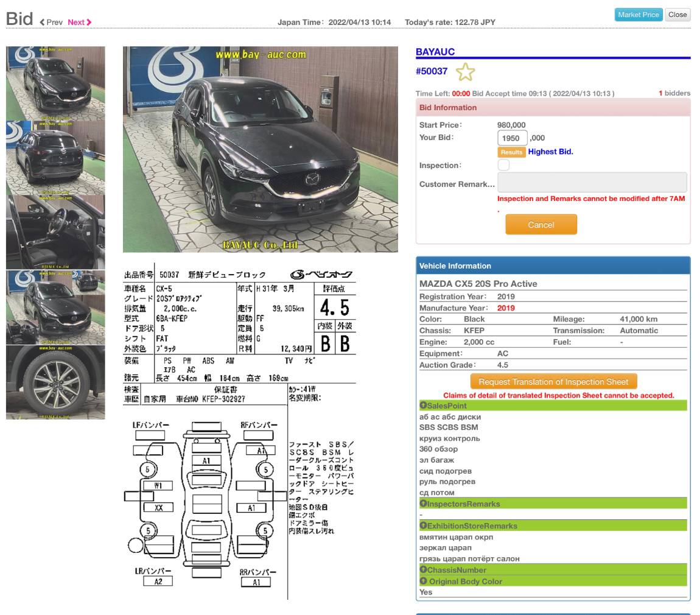Image resolution: width=700 pixels, height=615 pixels.
Task: Click Today's rate 122.78 JPY text
Action: pyautogui.click(x=450, y=23)
